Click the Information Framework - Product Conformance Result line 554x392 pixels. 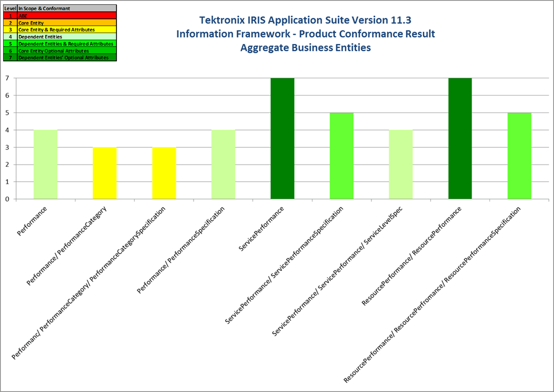click(x=306, y=34)
